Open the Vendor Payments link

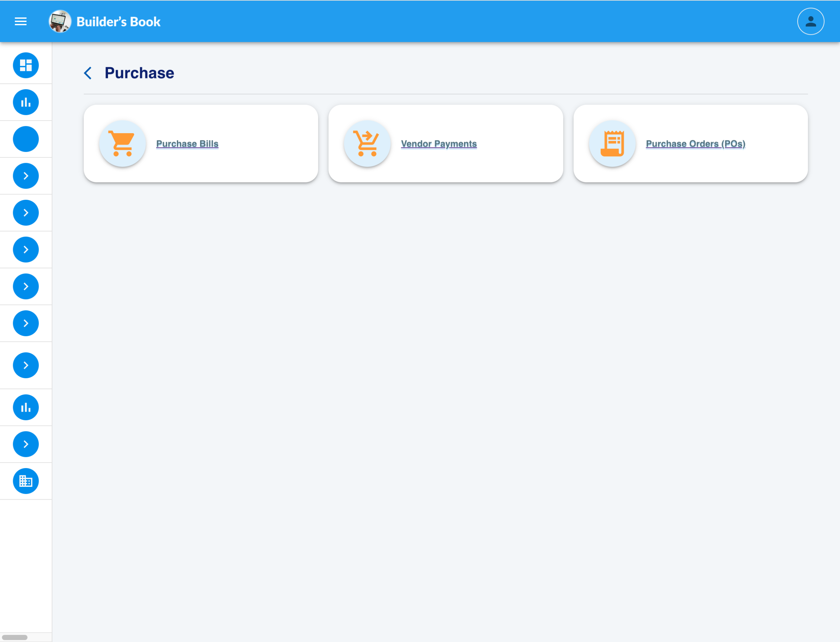click(439, 144)
